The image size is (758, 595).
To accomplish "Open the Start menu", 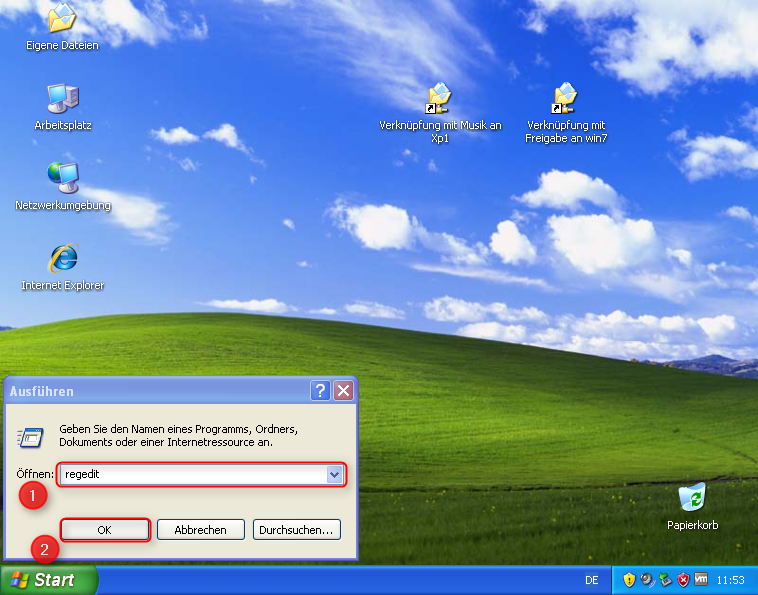I will tap(48, 580).
